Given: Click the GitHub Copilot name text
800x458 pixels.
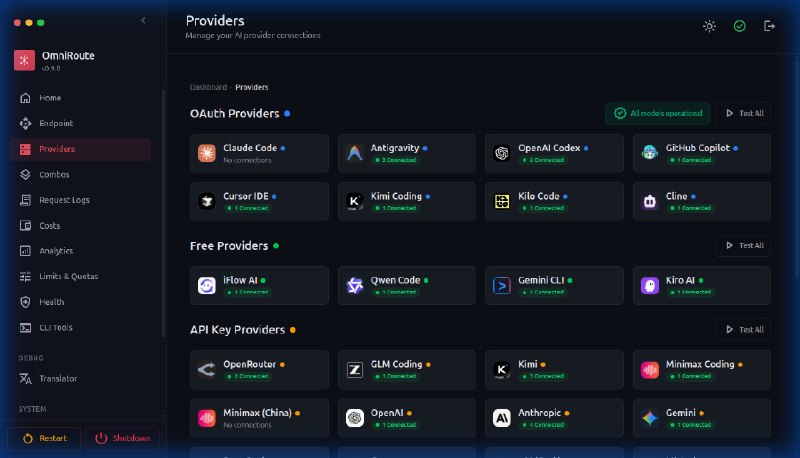Looking at the screenshot, I should pyautogui.click(x=697, y=148).
